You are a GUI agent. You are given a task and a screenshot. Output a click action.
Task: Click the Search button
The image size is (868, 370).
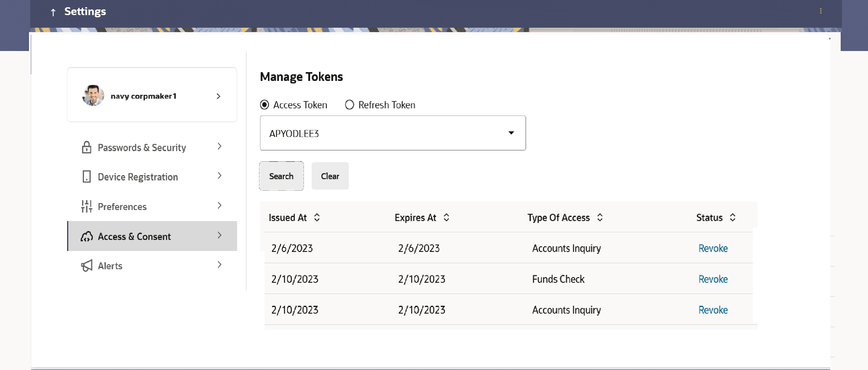click(x=281, y=176)
